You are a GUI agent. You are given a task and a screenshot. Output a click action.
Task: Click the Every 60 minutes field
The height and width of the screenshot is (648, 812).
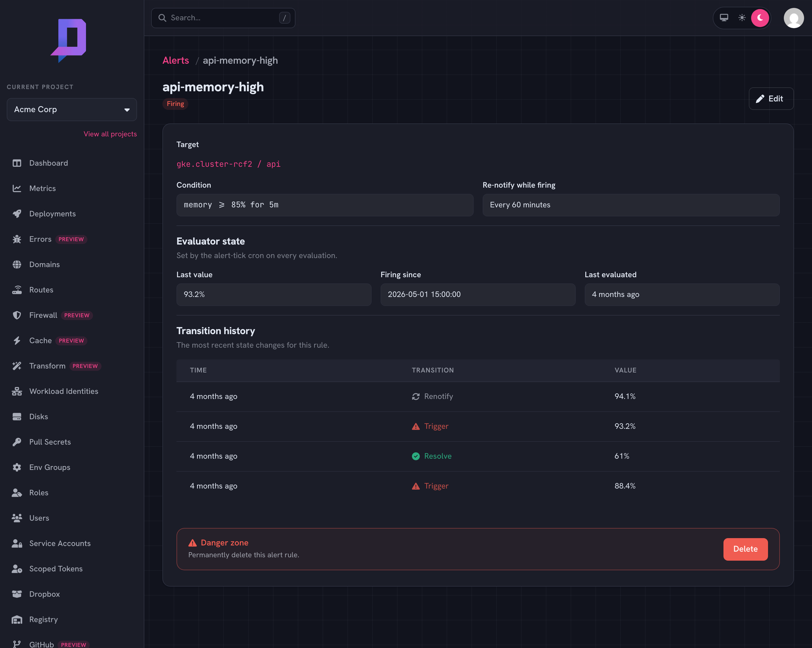click(631, 205)
